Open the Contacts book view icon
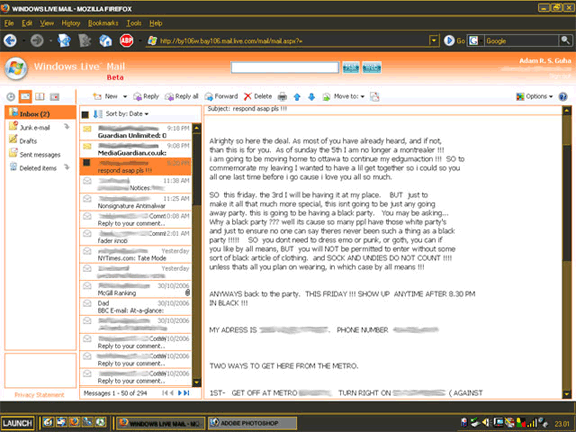Screen dimensions: 576x432 coord(40,97)
